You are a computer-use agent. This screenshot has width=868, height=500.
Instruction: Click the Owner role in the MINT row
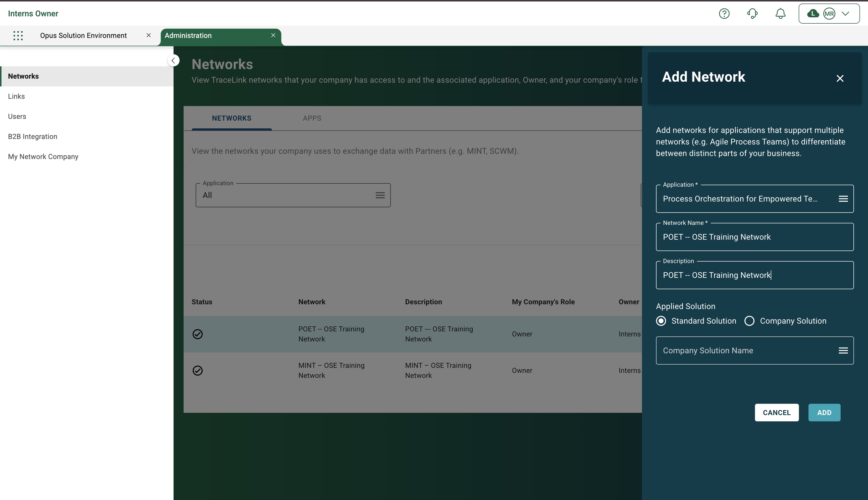522,371
